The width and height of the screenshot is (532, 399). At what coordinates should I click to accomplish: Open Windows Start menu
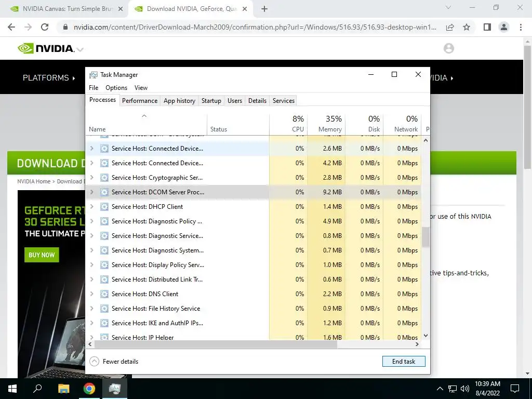tap(12, 389)
